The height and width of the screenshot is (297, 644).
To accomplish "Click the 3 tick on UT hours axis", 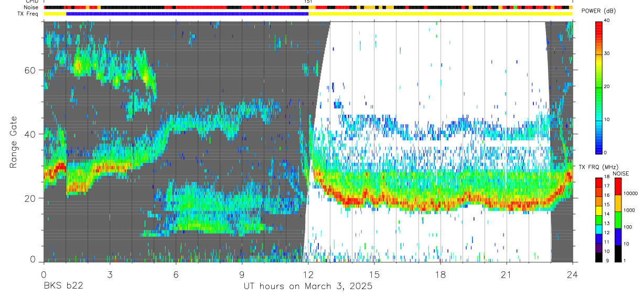I will pos(110,274).
